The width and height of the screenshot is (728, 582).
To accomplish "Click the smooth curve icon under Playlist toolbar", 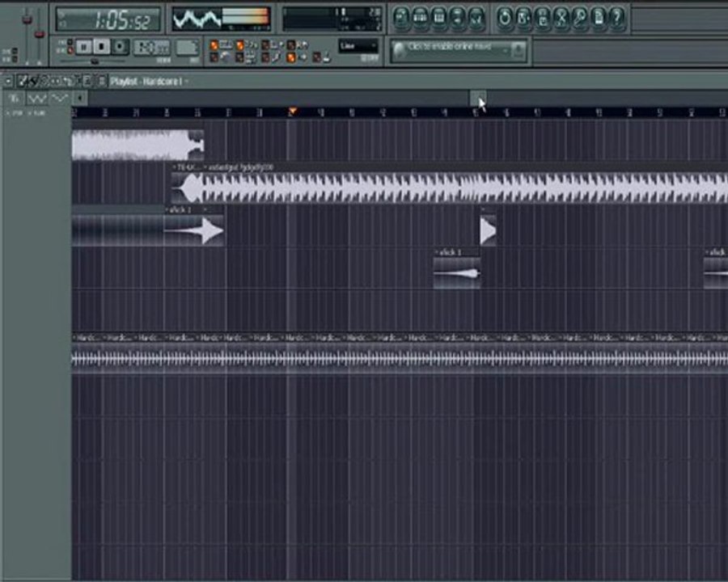I will 60,99.
